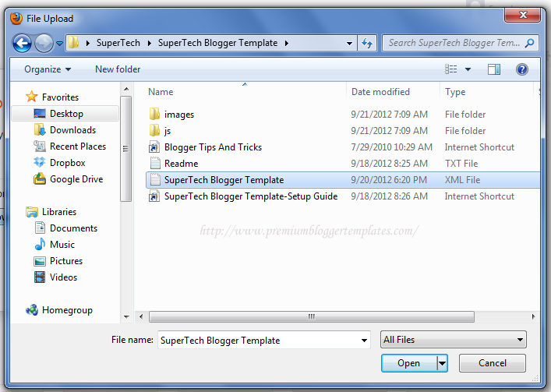The width and height of the screenshot is (551, 392).
Task: Select SuperTech Blogger Template breadcrumb segment
Action: pos(217,43)
